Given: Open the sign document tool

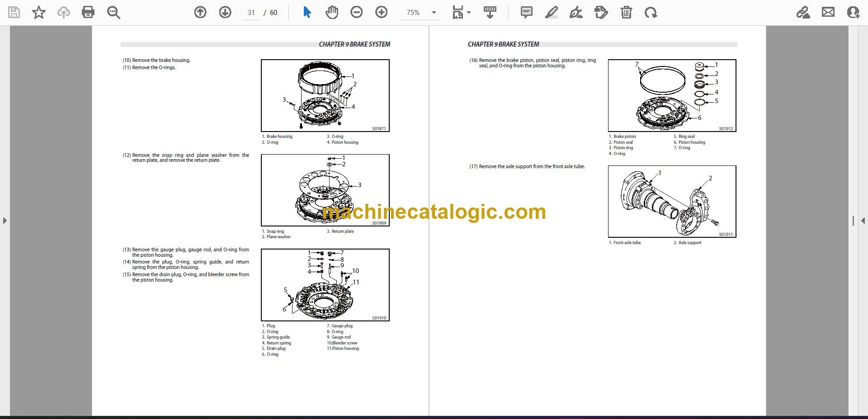Looking at the screenshot, I should [x=576, y=13].
